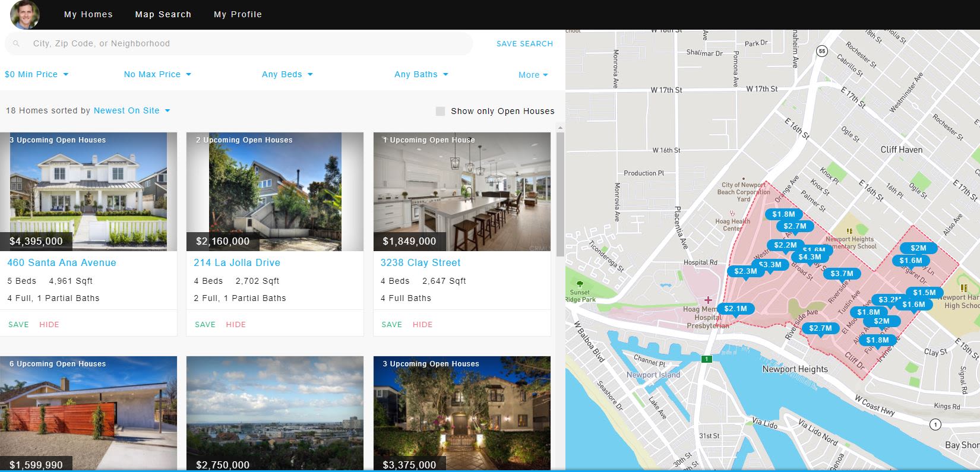Click the magnifier icon in the search bar
Image resolution: width=980 pixels, height=472 pixels.
tap(17, 43)
